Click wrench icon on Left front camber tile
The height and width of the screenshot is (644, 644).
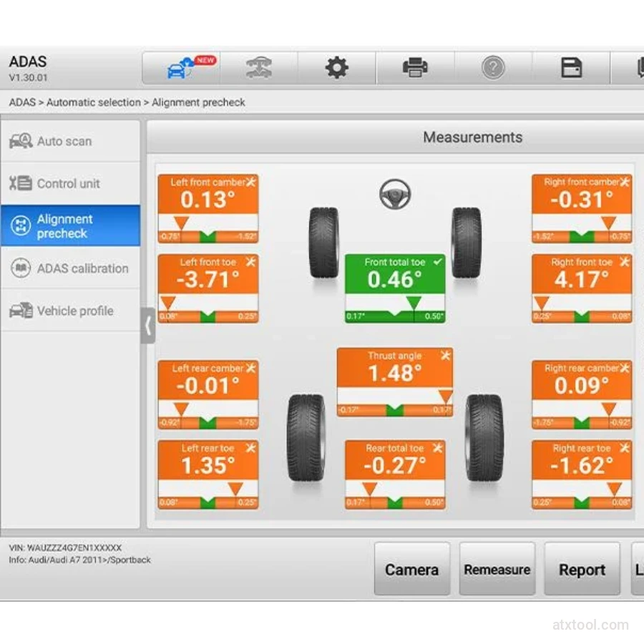click(251, 182)
